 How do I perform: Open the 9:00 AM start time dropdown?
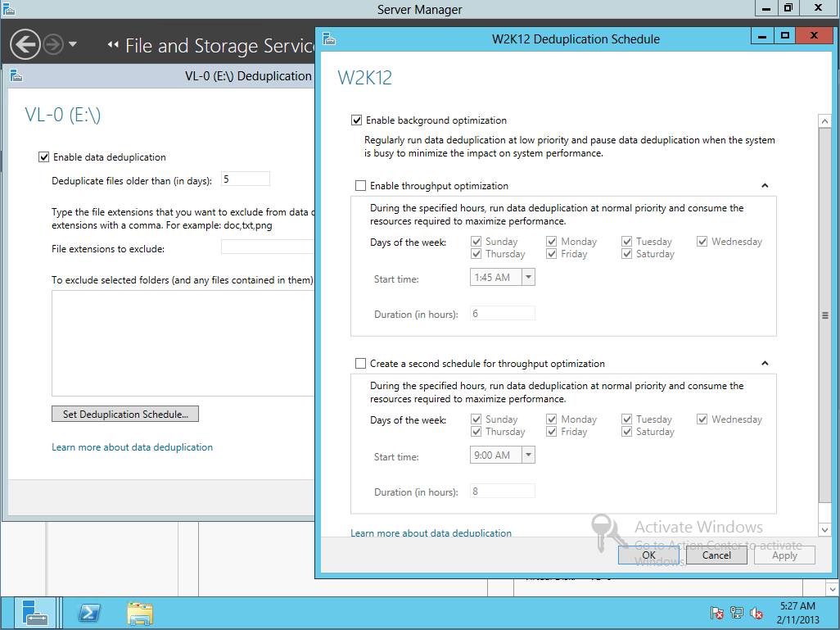pos(528,456)
